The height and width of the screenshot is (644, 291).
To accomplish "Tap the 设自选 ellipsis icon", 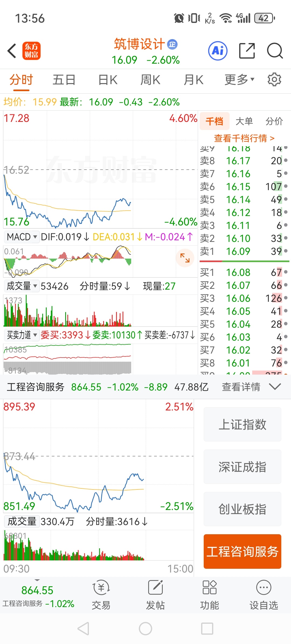I will coord(264,587).
